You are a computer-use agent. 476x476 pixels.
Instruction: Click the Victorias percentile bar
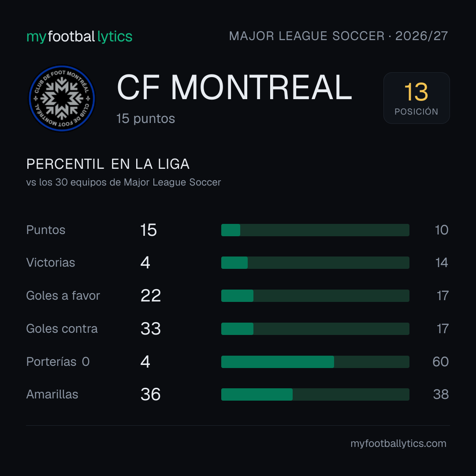pos(315,263)
